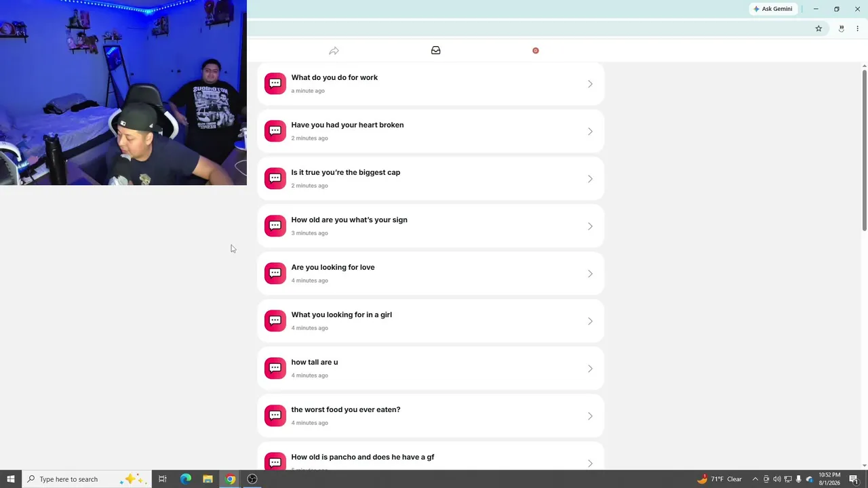This screenshot has width=868, height=488.
Task: Click message icon for 'How old are you what's your sign'
Action: point(275,226)
